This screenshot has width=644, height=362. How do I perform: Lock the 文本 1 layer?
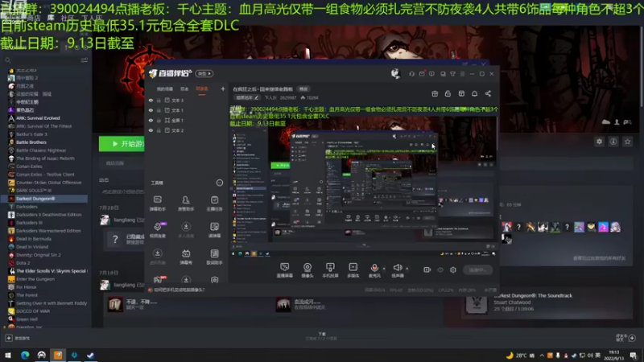coord(159,110)
